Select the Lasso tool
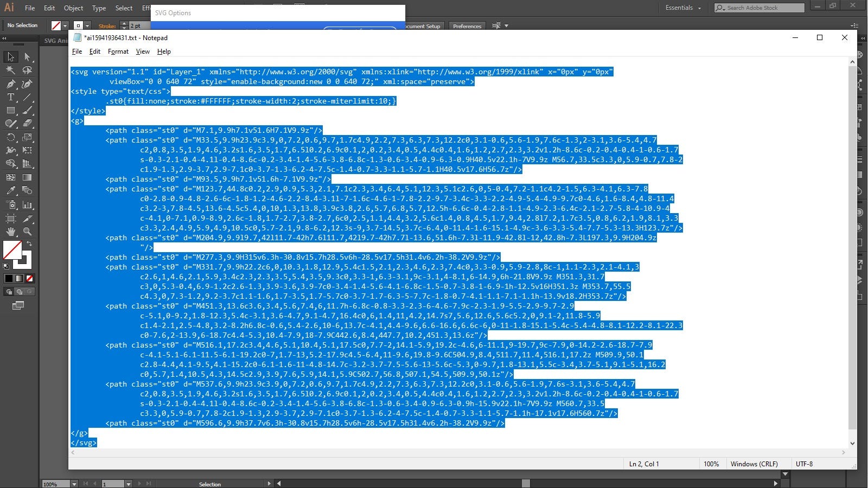 (x=27, y=70)
